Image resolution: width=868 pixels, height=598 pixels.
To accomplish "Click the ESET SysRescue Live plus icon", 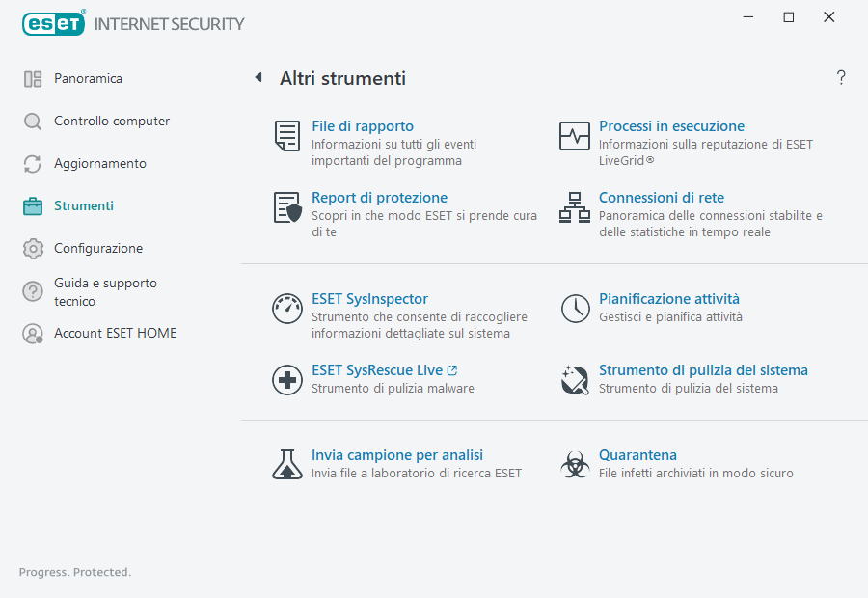I will (286, 380).
